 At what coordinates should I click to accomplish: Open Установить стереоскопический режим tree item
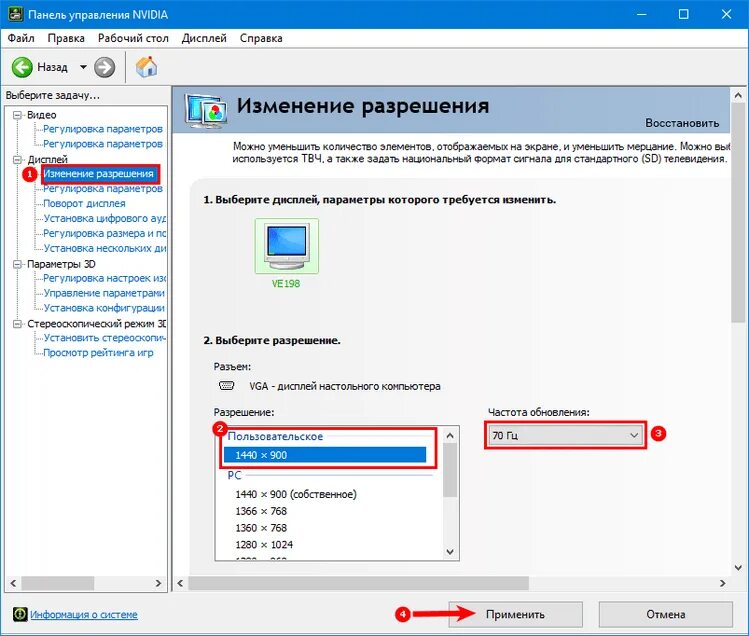pyautogui.click(x=105, y=338)
